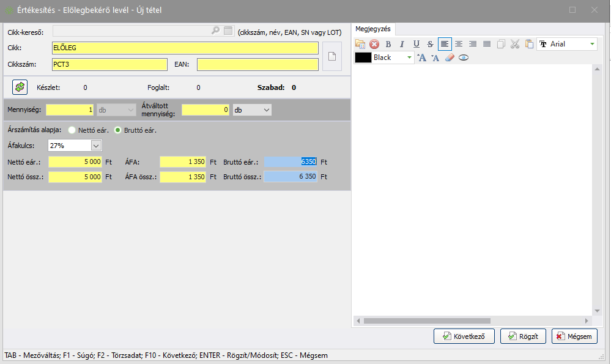
Task: Switch to the Megjegyzés tab
Action: click(x=373, y=29)
